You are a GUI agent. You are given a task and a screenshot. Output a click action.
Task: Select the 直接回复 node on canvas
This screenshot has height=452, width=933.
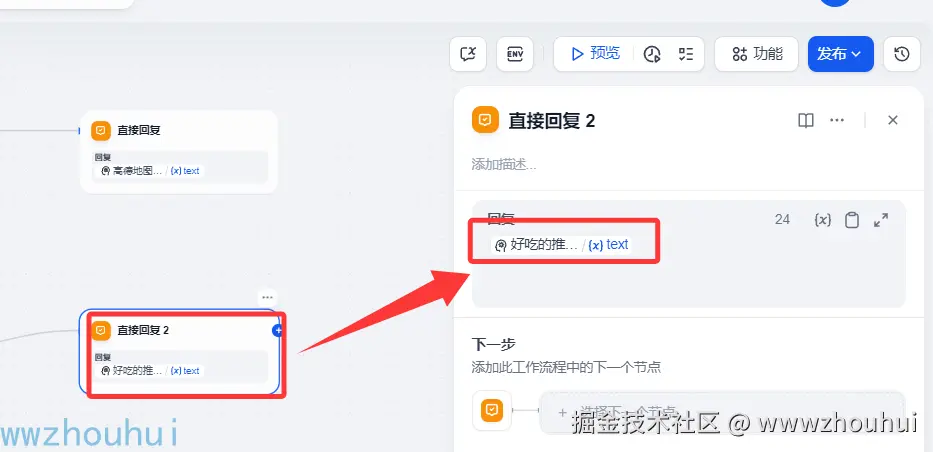(x=179, y=151)
